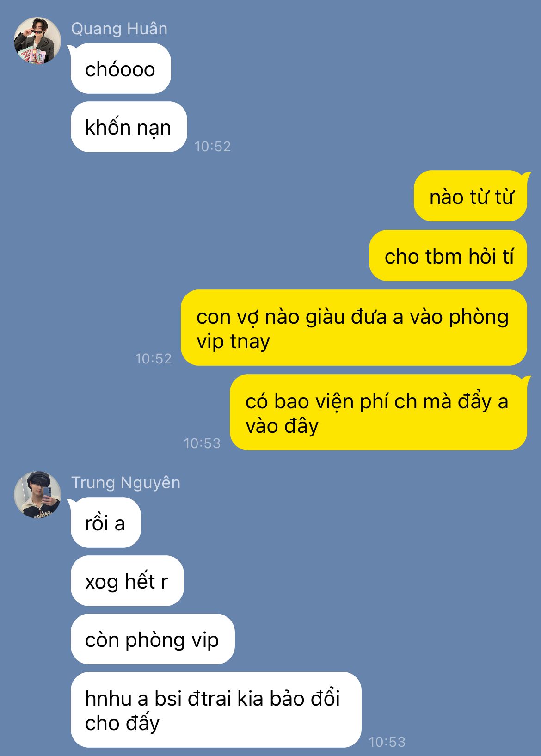
Task: Tap the sender name Trung Nguyên
Action: pos(126,483)
